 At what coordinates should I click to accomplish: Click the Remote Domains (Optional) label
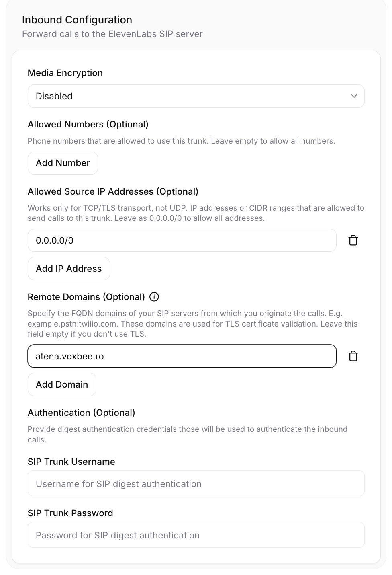click(x=86, y=297)
